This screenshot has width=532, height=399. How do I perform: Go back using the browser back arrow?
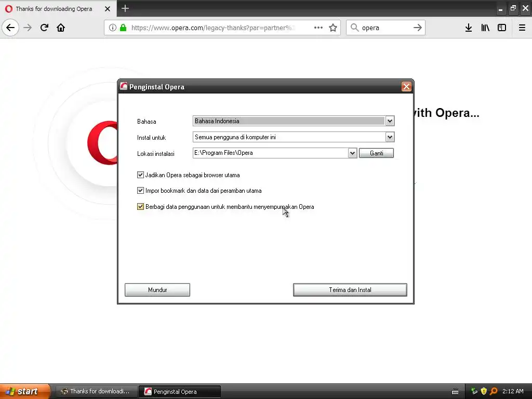(10, 28)
